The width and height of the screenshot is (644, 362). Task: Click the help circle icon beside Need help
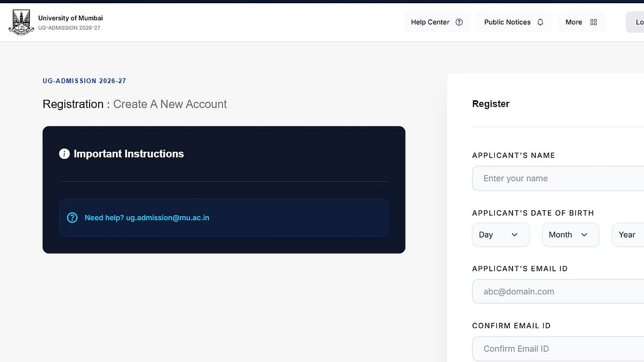[72, 218]
